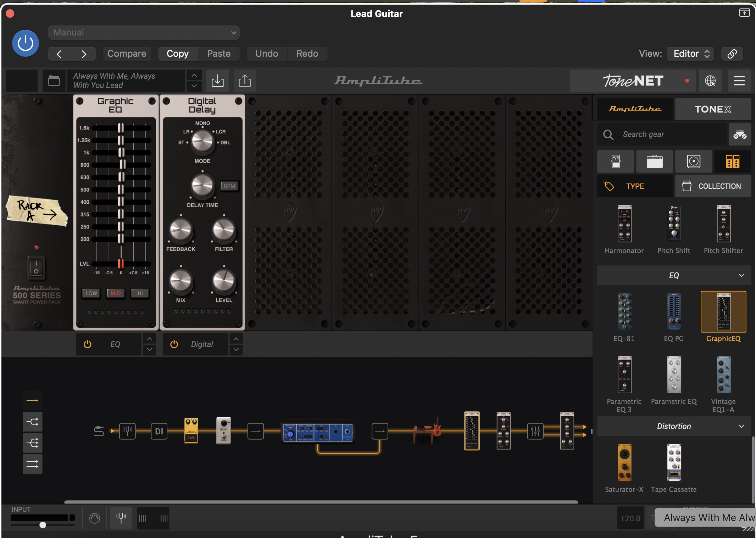Switch to the TONEX tab
756x538 pixels.
coord(713,109)
